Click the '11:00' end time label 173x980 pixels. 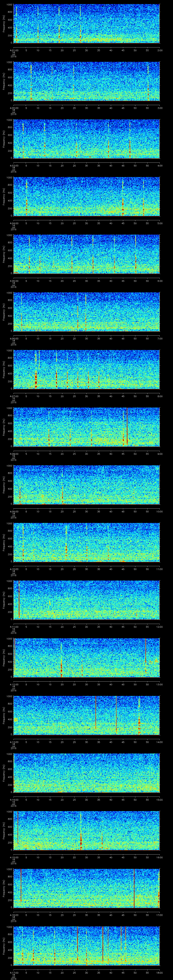click(160, 569)
